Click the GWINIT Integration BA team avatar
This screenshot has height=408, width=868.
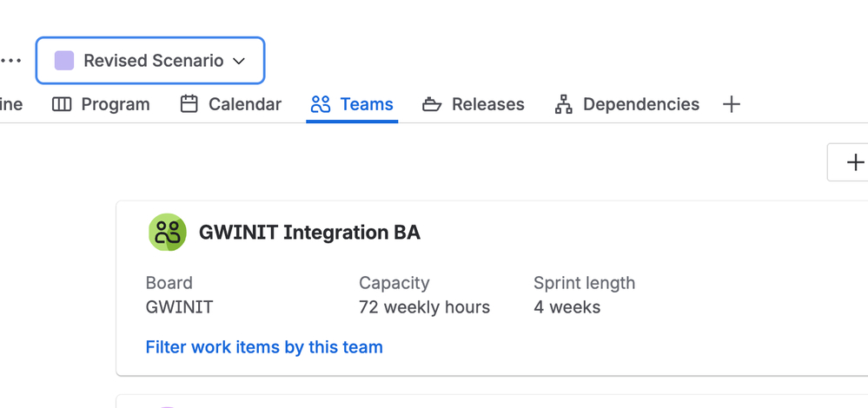pos(167,232)
